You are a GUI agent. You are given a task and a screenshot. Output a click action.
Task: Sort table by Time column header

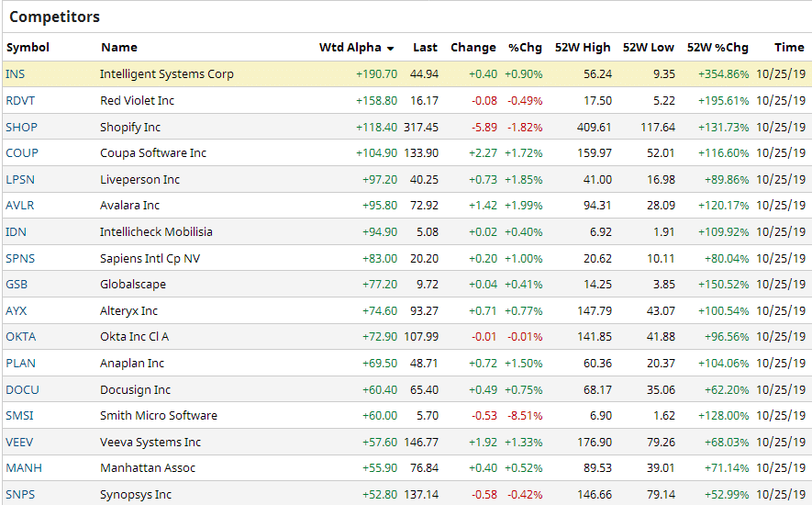789,47
